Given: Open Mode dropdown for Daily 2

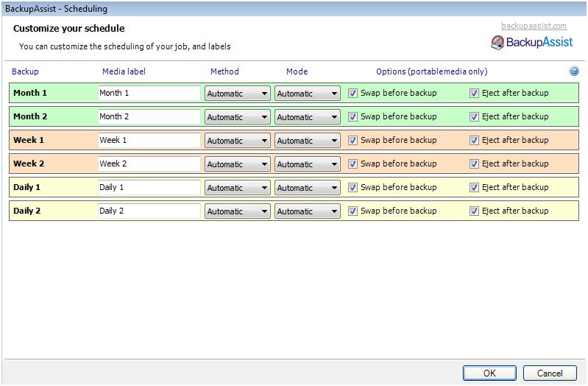Looking at the screenshot, I should tap(308, 211).
